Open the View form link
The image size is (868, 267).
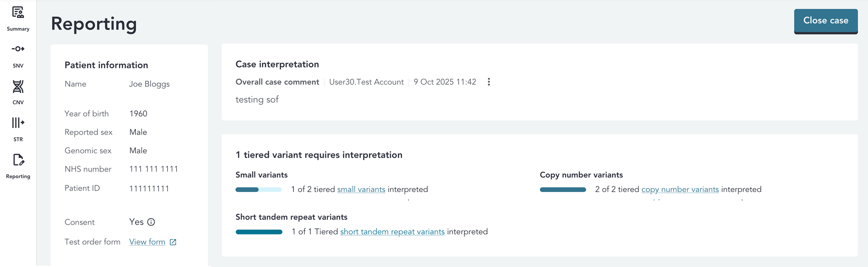coord(147,242)
